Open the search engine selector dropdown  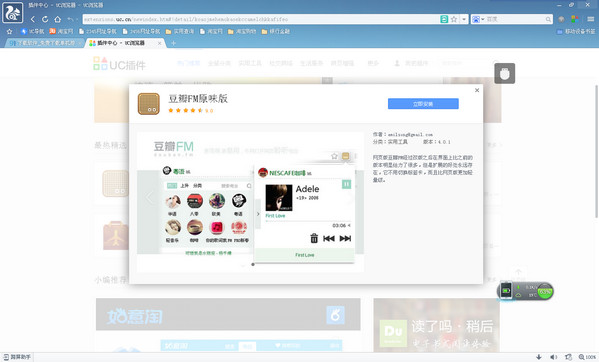[x=478, y=19]
